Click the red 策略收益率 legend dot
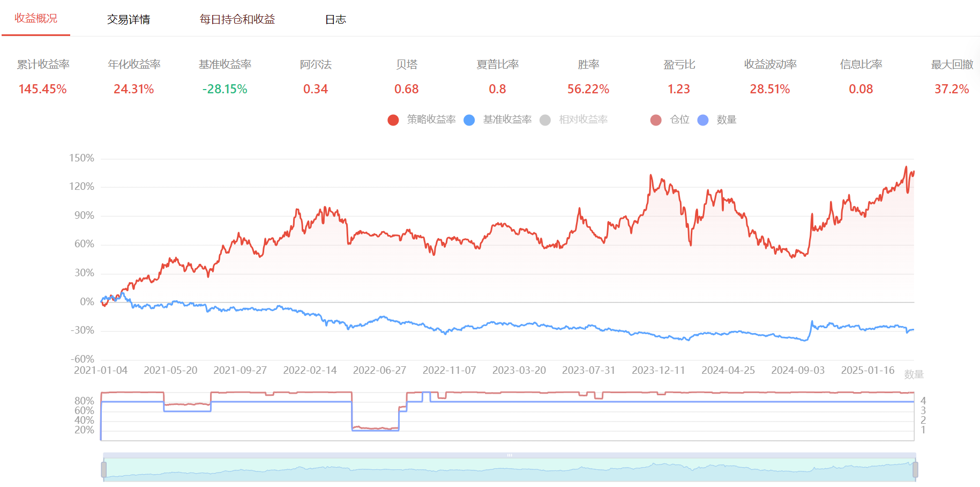The image size is (980, 487). point(393,120)
